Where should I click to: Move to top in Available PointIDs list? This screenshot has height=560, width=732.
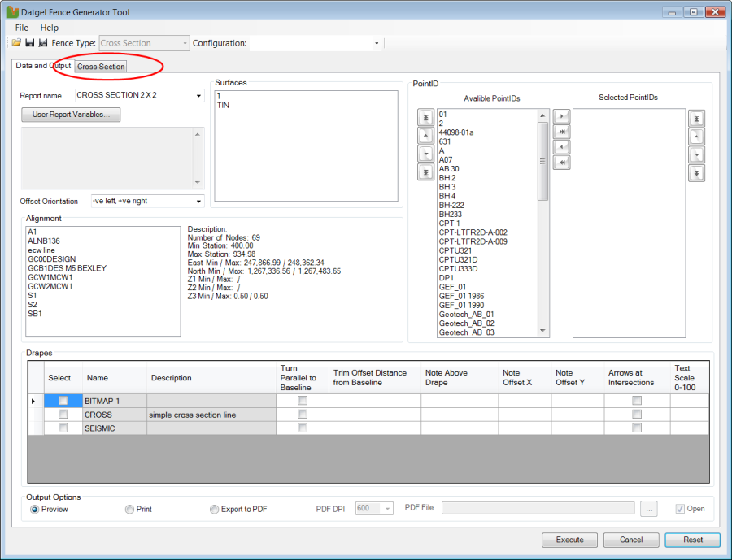[425, 118]
